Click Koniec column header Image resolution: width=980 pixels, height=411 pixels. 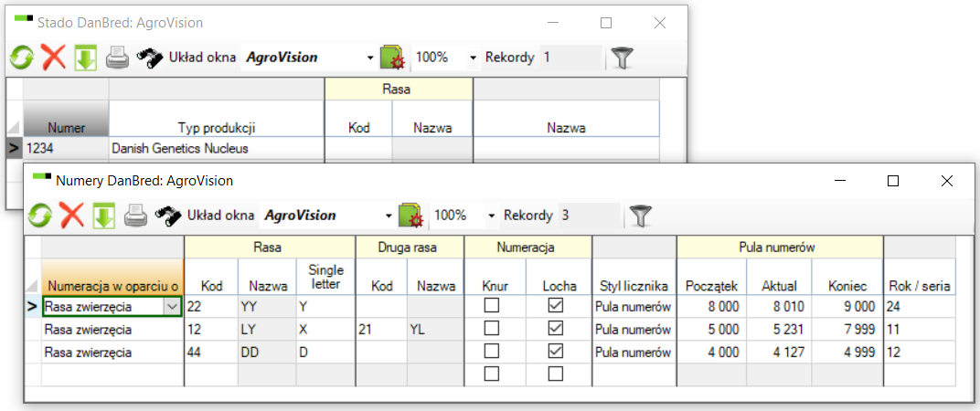[847, 276]
